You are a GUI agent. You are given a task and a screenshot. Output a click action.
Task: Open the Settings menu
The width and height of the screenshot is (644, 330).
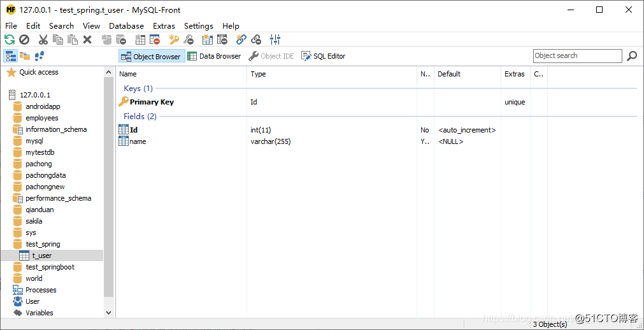[198, 26]
